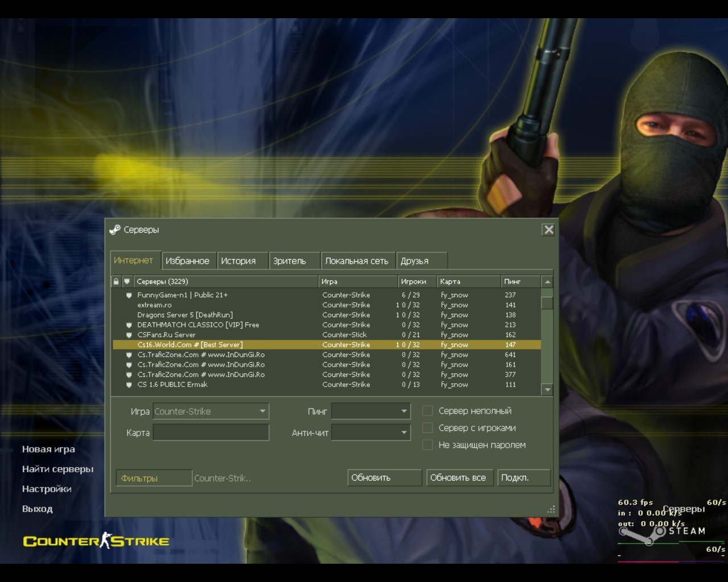Click Новая игра in the main menu

tap(48, 449)
